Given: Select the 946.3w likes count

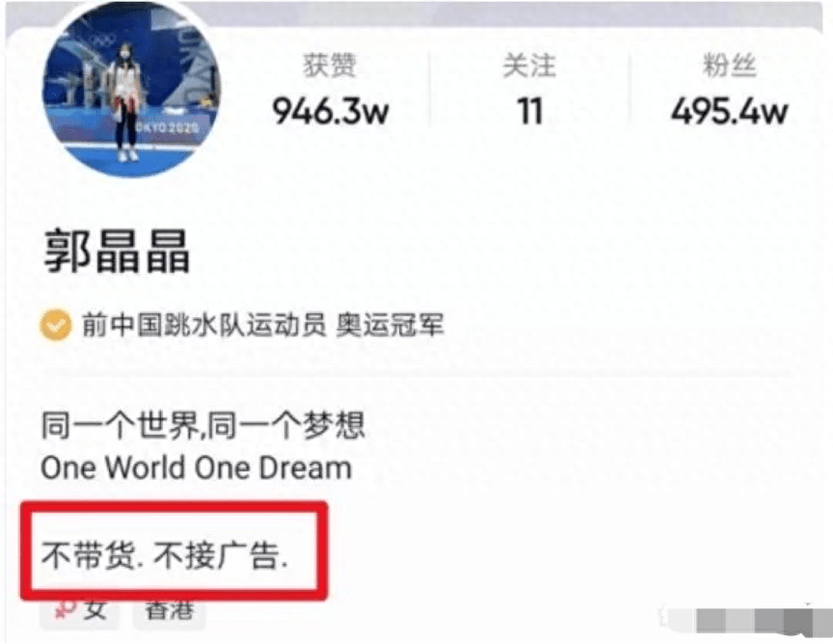Looking at the screenshot, I should click(x=331, y=112).
